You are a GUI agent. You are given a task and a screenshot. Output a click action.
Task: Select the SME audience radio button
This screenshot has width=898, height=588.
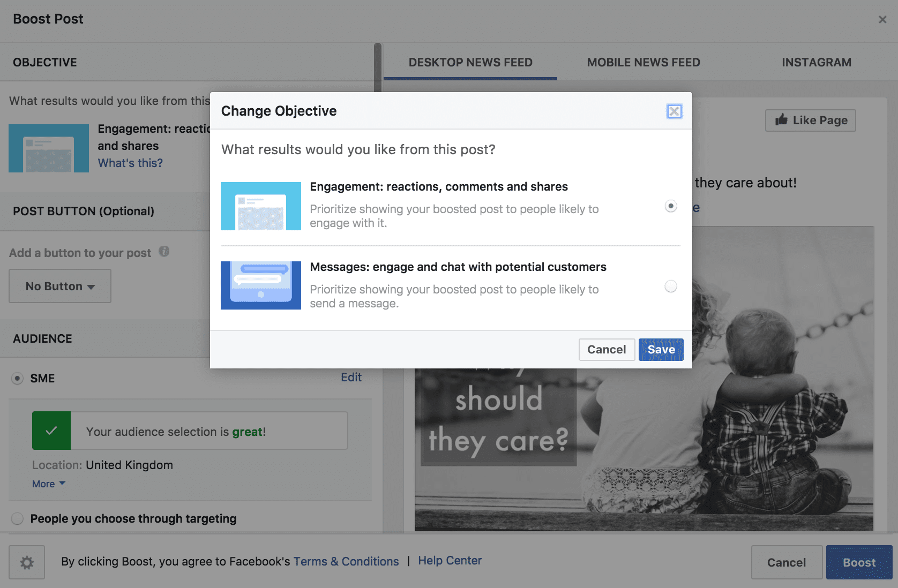pyautogui.click(x=17, y=379)
